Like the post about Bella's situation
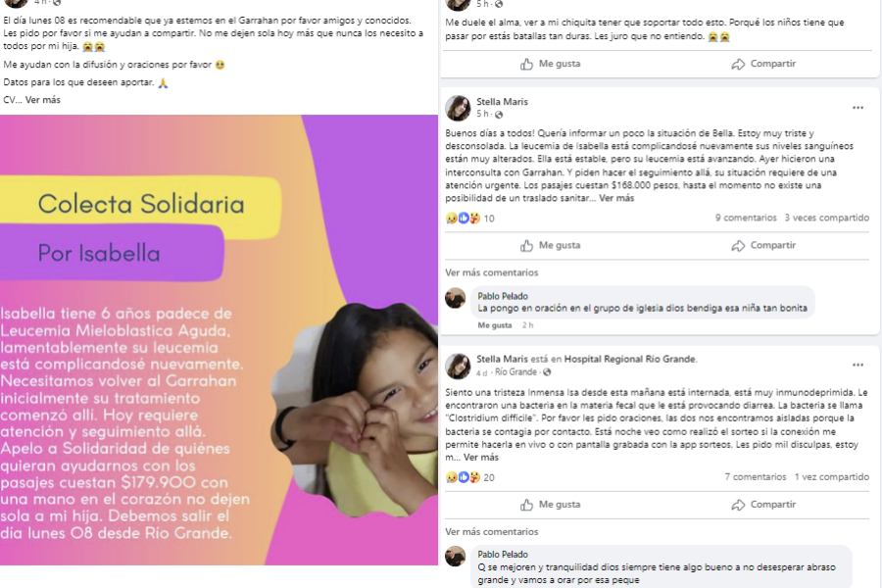 pos(550,246)
